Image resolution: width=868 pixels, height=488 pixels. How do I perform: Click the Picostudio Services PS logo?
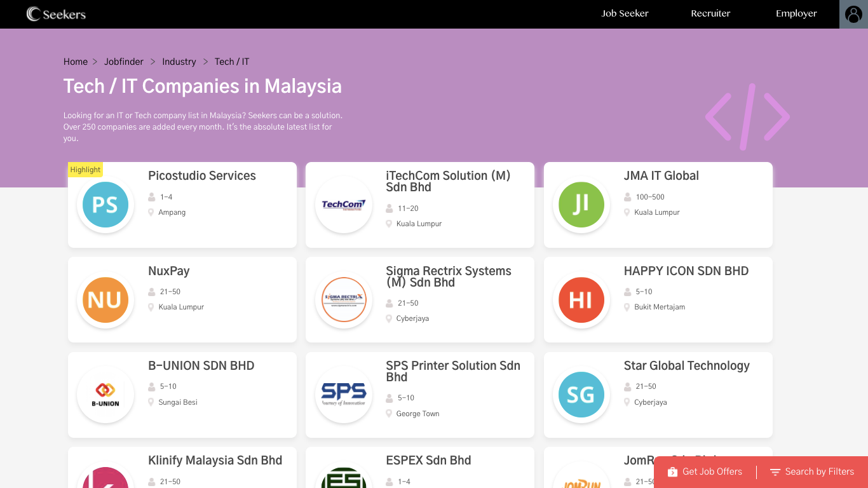click(x=105, y=205)
